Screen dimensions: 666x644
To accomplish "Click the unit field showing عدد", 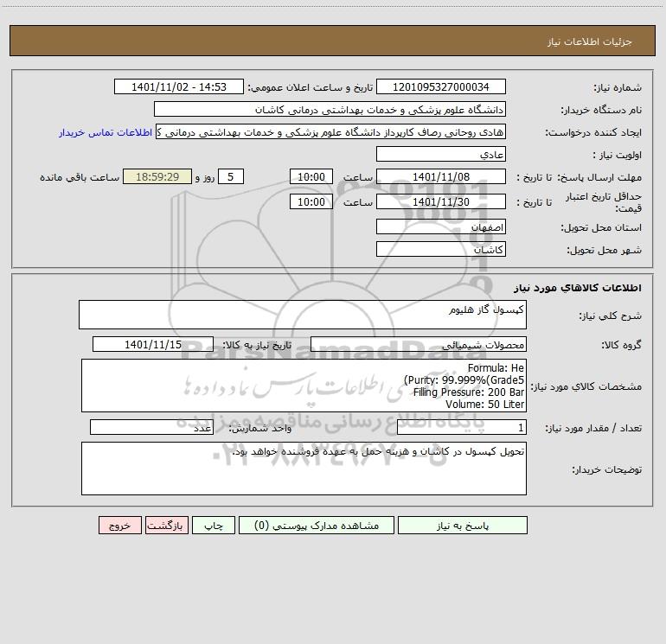I will tap(151, 428).
